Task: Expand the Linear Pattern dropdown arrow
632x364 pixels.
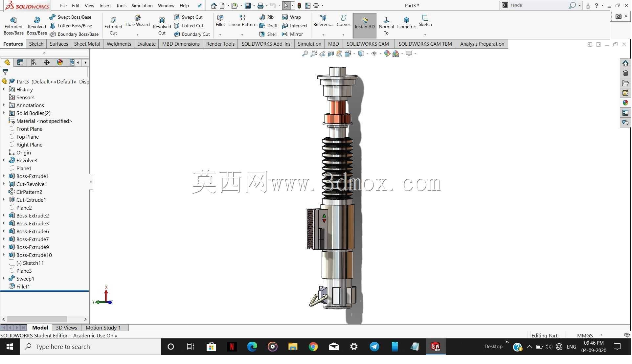Action: point(242,34)
